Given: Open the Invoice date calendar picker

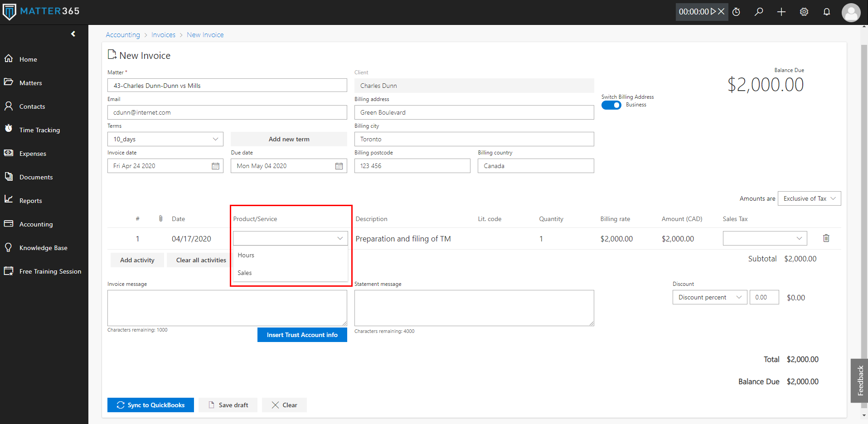Looking at the screenshot, I should click(215, 166).
